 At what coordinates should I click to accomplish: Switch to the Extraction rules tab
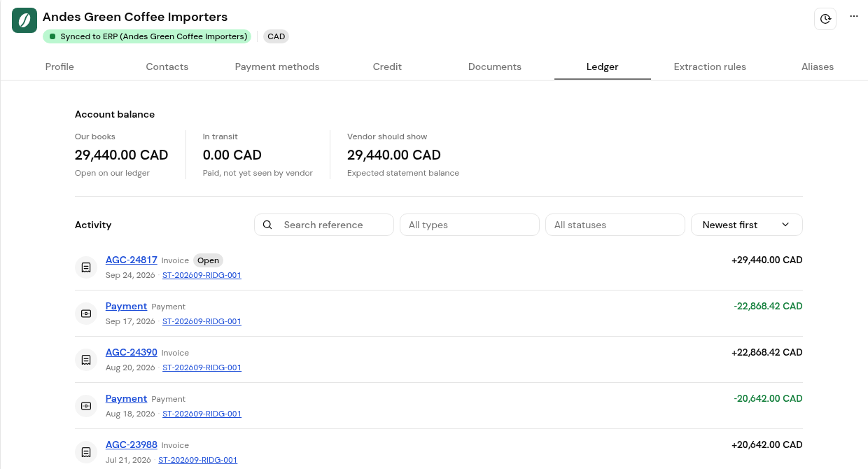click(710, 66)
